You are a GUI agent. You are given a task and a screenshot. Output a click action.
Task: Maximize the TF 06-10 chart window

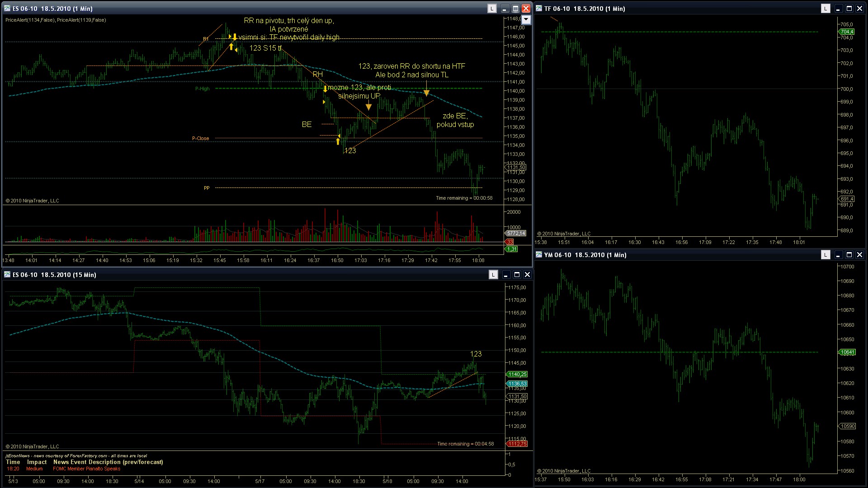[849, 9]
